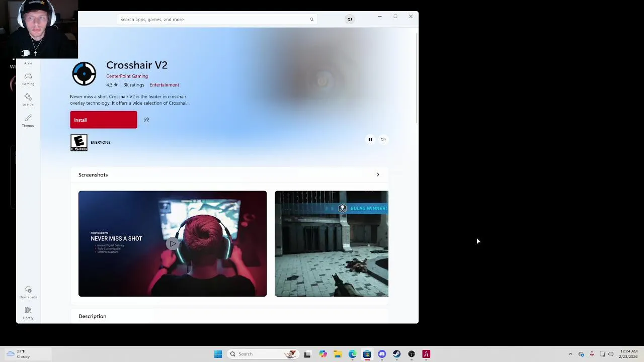This screenshot has height=362, width=644.
Task: Open the DJ account profile
Action: click(x=350, y=19)
